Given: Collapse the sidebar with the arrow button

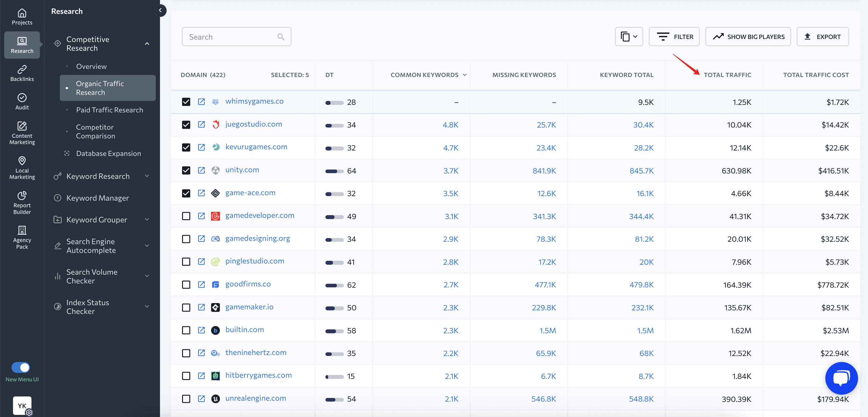Looking at the screenshot, I should (160, 11).
